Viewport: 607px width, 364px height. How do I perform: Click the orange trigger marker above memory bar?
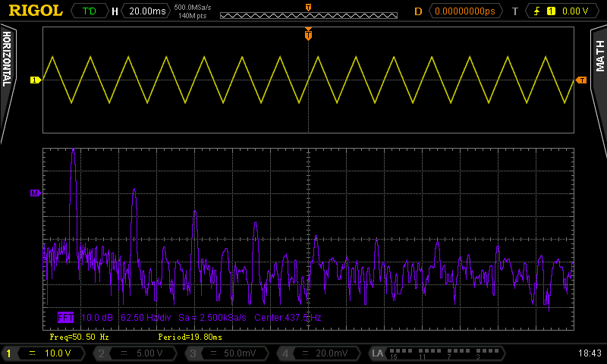pyautogui.click(x=308, y=8)
